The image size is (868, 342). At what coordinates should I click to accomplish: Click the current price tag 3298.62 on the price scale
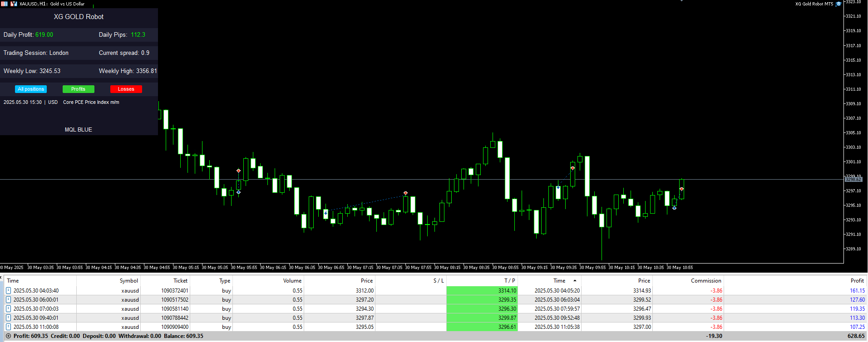(x=853, y=180)
